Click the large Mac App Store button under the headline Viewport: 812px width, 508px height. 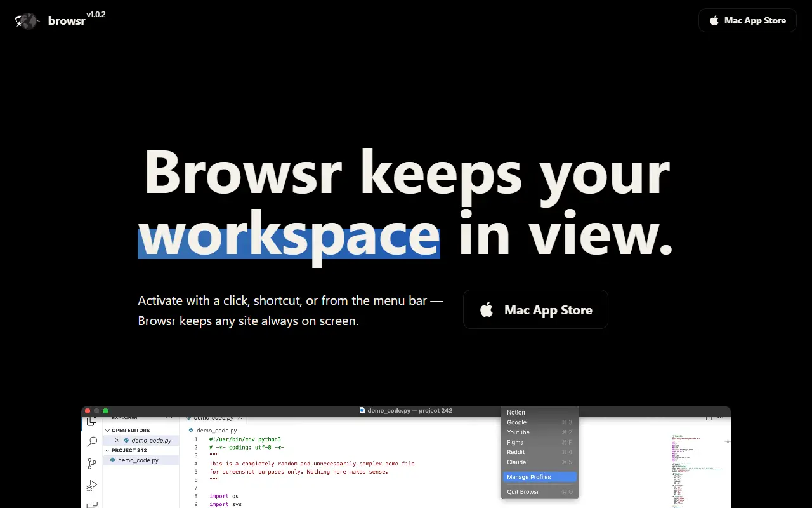tap(536, 310)
